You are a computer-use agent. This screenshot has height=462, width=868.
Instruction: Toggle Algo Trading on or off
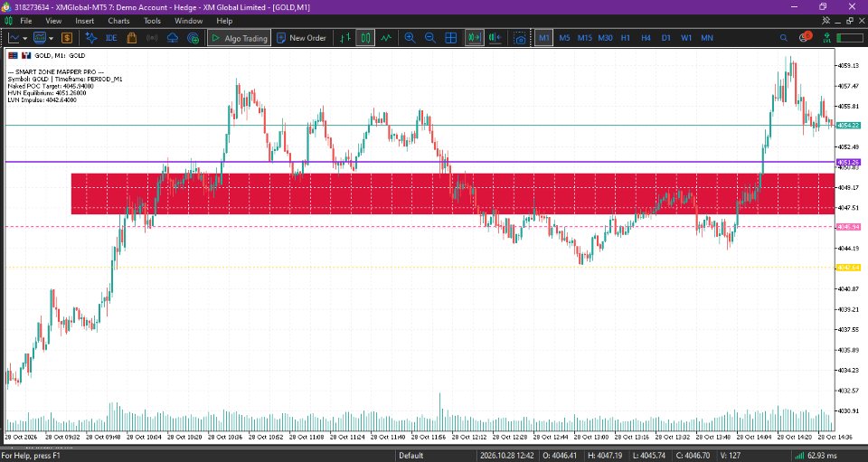click(239, 38)
